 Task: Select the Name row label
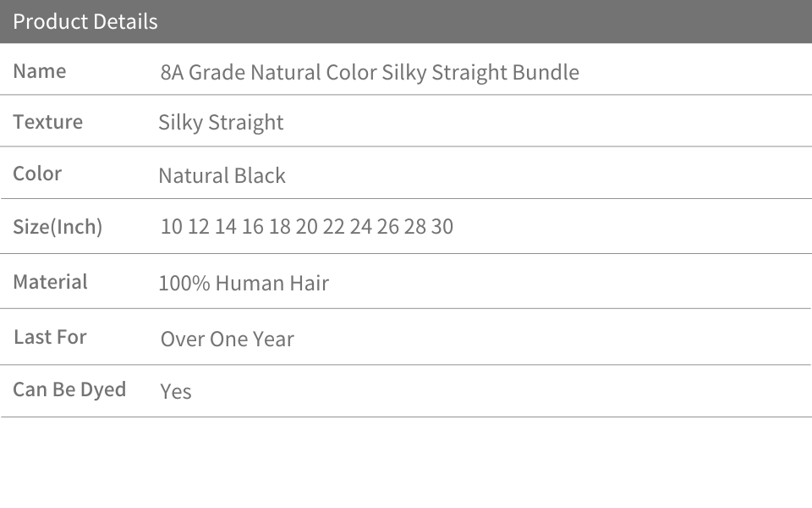coord(40,71)
